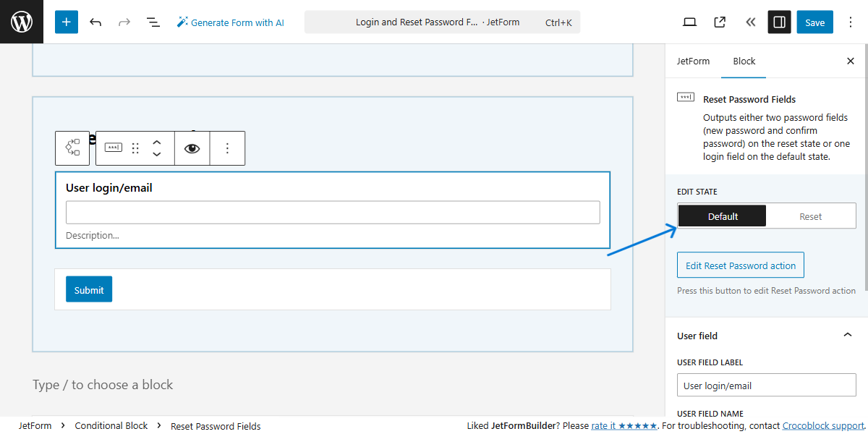Open the editor options three-dot menu

click(x=851, y=22)
